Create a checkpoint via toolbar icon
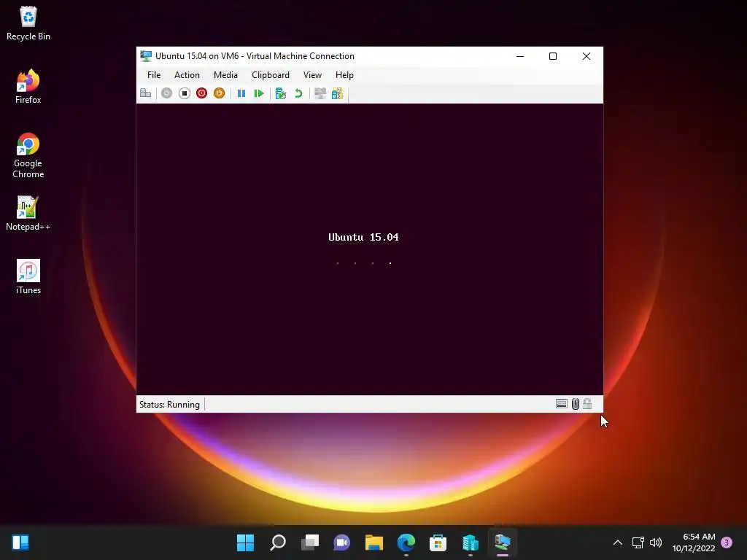The height and width of the screenshot is (560, 747). (281, 93)
